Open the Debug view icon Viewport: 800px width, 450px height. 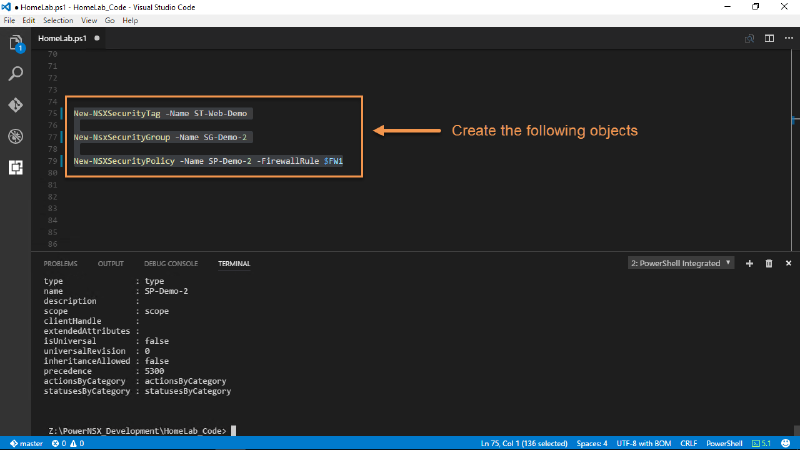pyautogui.click(x=16, y=136)
